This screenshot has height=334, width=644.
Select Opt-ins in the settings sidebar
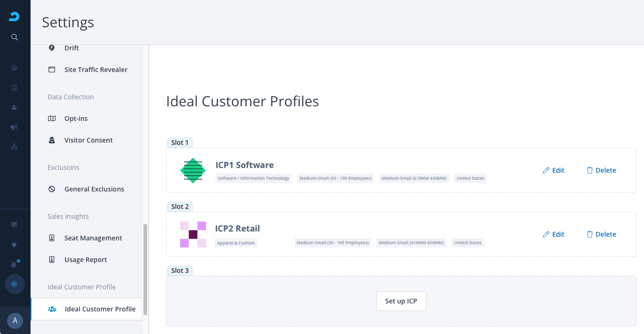(76, 119)
